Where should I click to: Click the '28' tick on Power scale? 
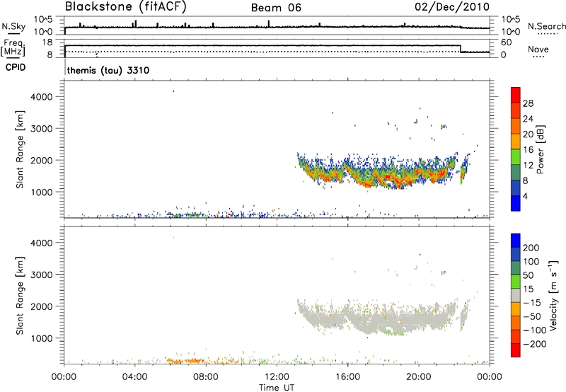pos(528,103)
